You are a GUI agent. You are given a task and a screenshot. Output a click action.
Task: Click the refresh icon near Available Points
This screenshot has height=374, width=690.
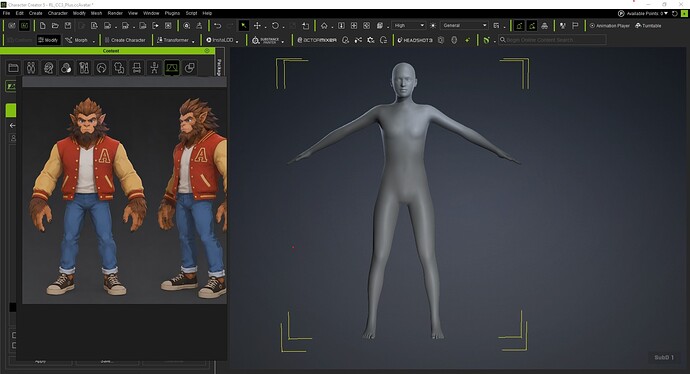pyautogui.click(x=675, y=14)
